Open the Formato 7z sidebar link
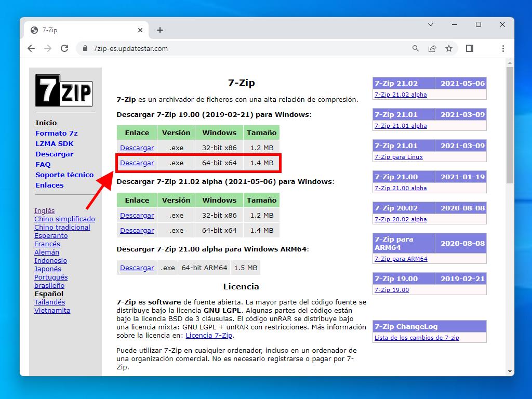The image size is (532, 399). pos(57,134)
